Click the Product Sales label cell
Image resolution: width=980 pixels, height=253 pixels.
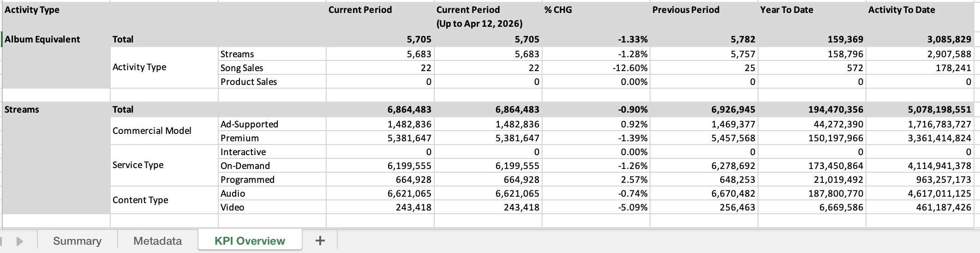click(249, 82)
